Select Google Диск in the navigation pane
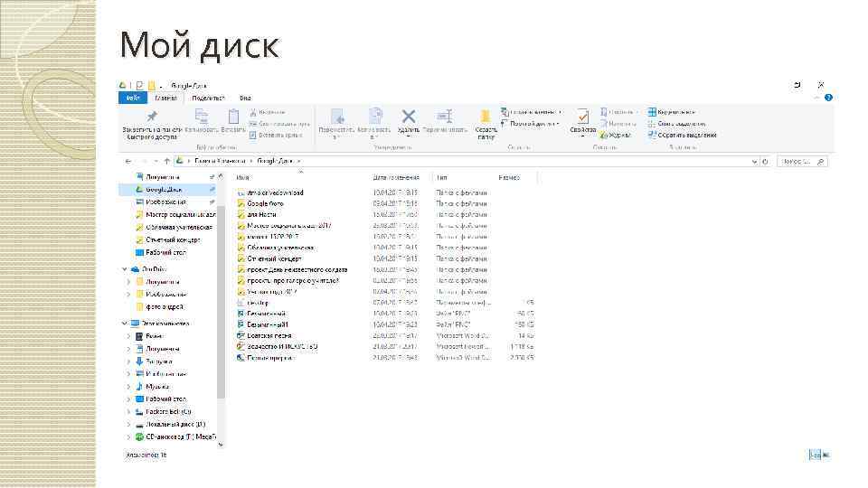 [x=168, y=189]
